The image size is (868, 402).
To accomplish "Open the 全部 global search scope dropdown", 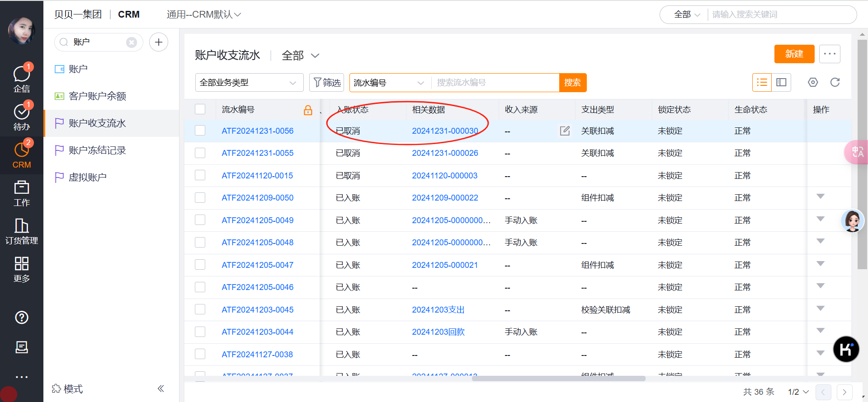I will click(x=687, y=14).
